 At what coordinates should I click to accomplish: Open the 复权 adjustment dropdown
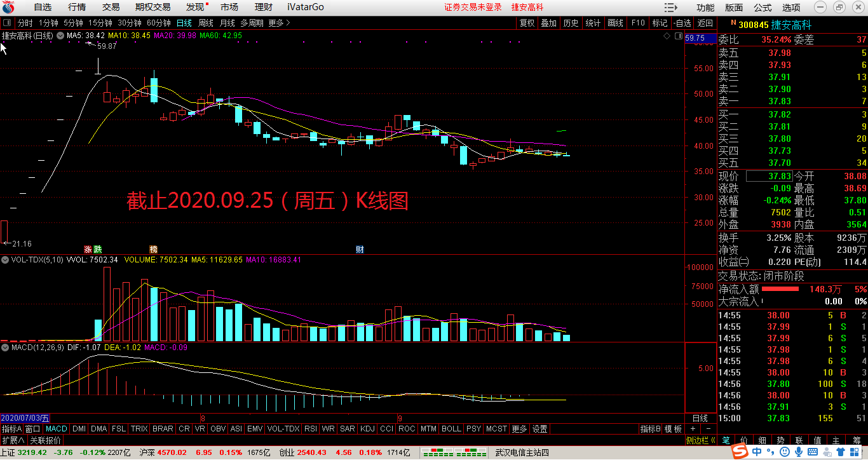(x=527, y=23)
